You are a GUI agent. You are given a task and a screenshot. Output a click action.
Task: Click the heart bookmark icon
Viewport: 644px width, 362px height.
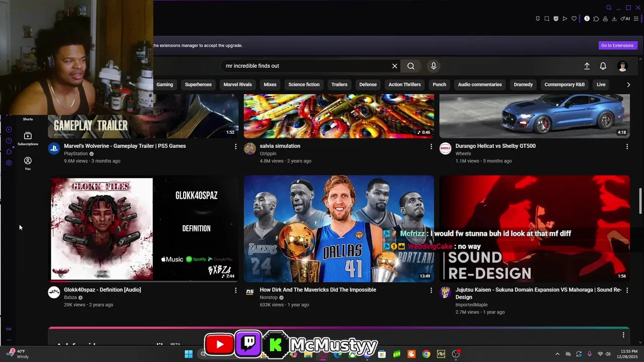tap(574, 19)
